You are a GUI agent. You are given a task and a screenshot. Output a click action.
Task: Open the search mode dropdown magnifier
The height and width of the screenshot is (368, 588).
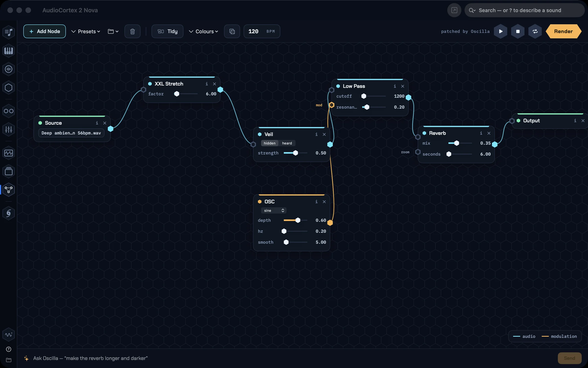(x=472, y=10)
